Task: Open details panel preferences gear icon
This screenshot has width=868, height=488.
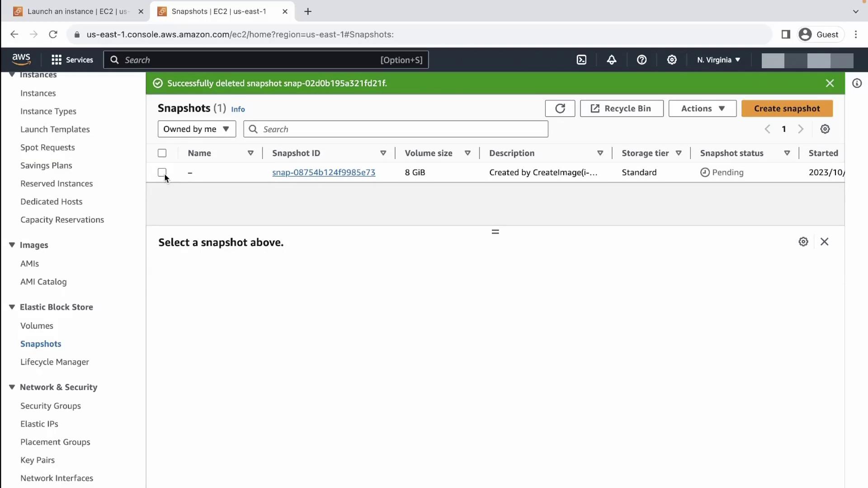Action: click(x=803, y=242)
